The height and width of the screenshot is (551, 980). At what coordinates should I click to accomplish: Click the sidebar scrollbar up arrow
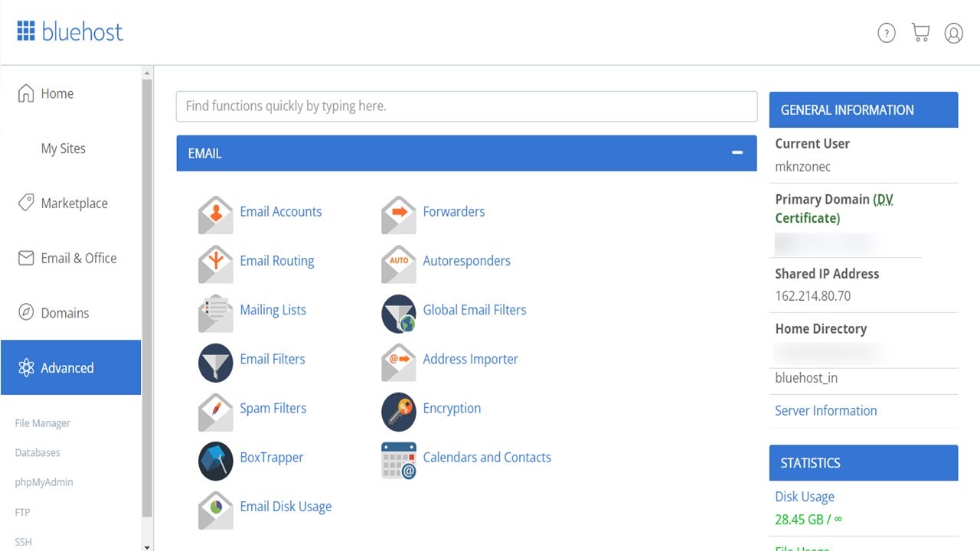(x=147, y=73)
